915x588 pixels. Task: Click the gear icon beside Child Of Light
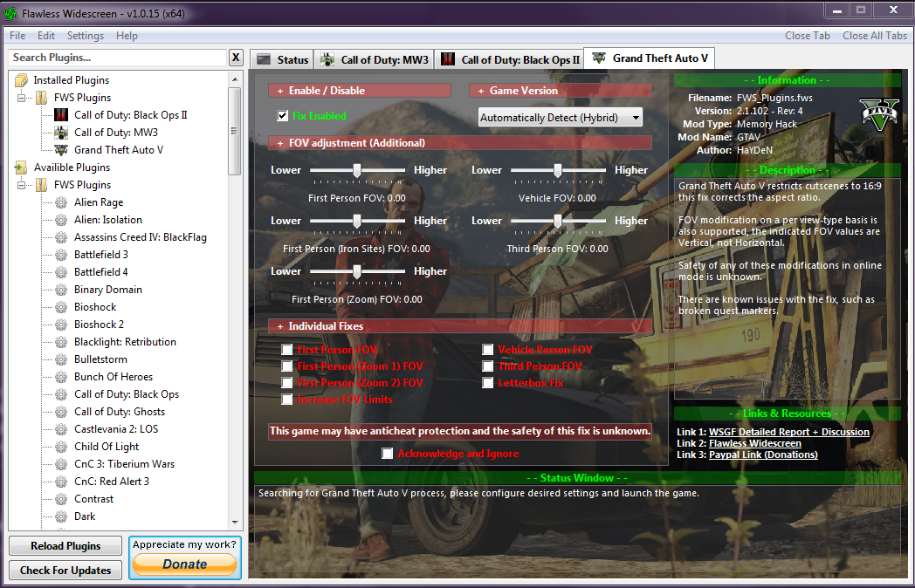pos(61,447)
